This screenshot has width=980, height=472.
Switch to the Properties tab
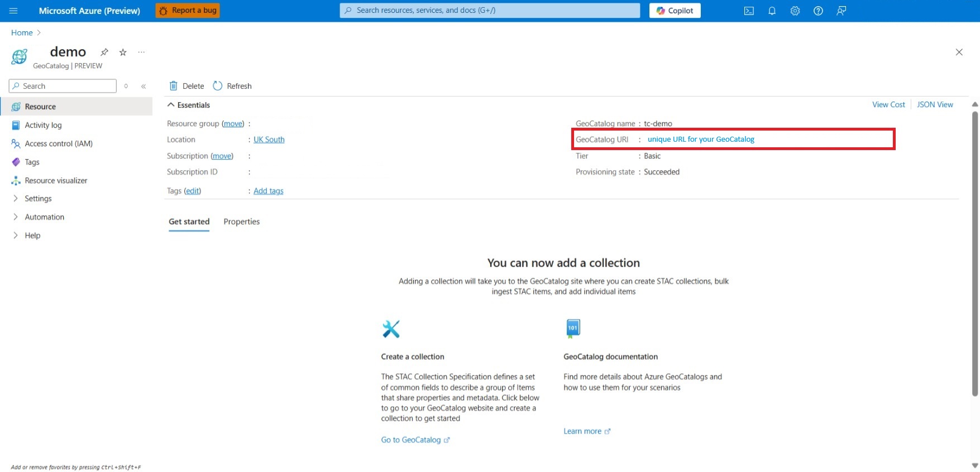[x=242, y=221]
